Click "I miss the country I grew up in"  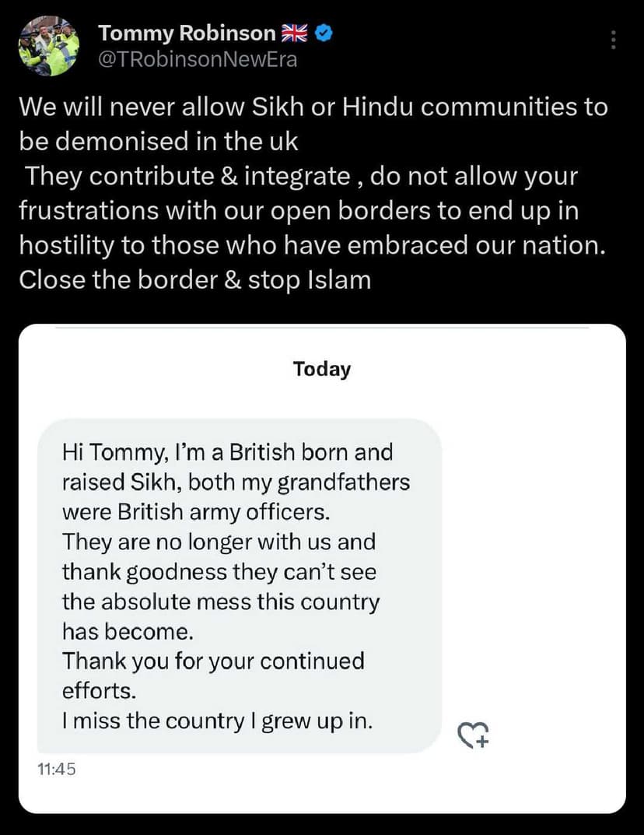pyautogui.click(x=217, y=721)
